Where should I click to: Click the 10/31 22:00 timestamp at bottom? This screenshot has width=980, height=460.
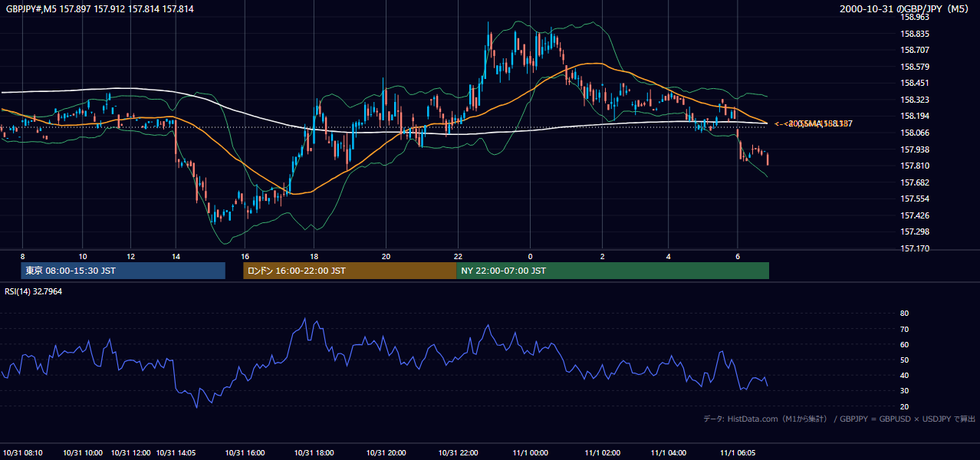tap(458, 453)
